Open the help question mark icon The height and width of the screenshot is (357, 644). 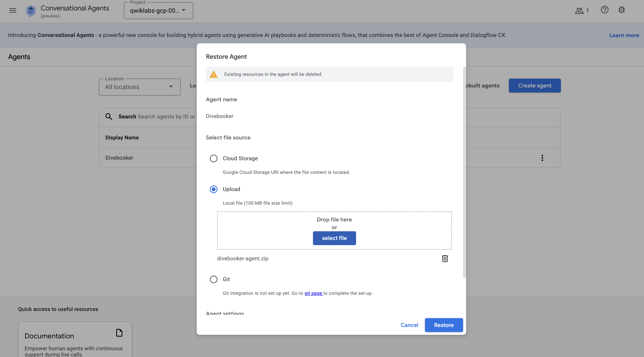click(x=605, y=10)
